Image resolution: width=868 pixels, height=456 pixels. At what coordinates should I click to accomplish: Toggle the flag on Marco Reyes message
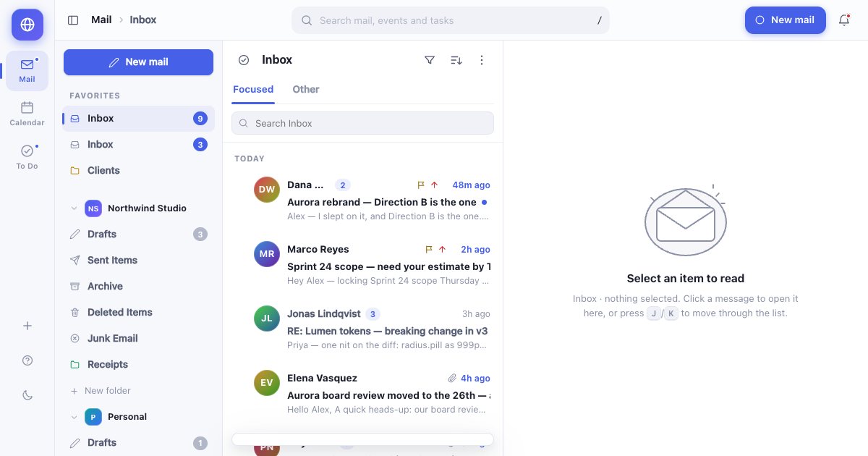(429, 250)
